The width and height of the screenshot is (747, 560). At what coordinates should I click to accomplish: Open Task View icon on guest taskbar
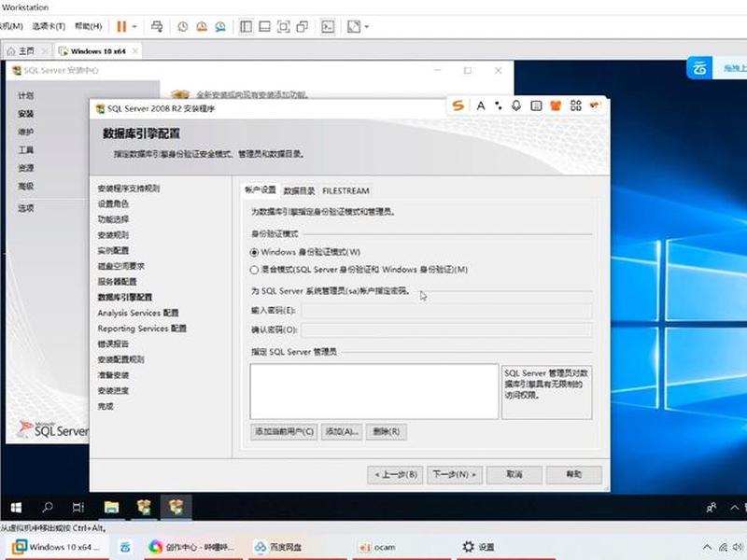(78, 508)
